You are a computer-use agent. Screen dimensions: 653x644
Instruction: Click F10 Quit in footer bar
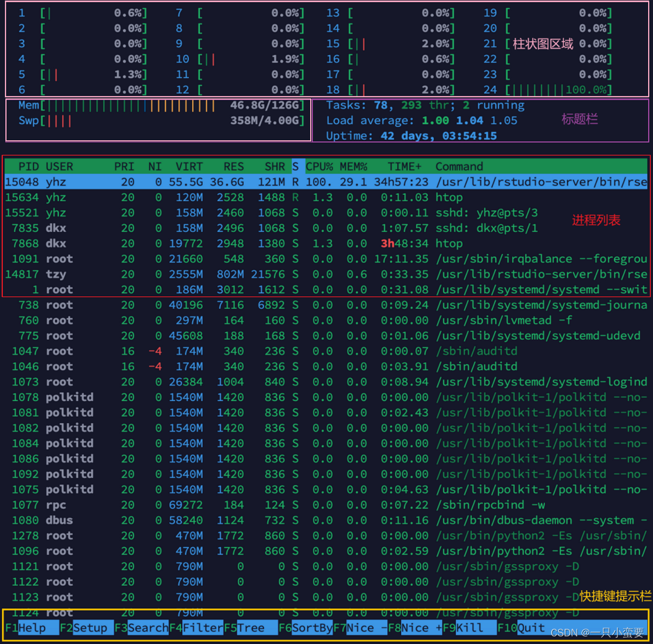tap(521, 628)
